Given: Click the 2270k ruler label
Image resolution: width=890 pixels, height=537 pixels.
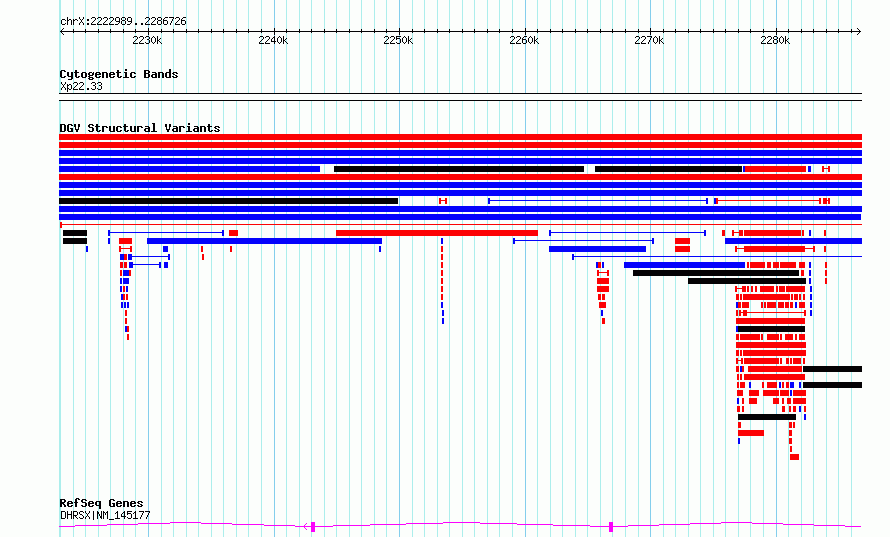Looking at the screenshot, I should 649,40.
